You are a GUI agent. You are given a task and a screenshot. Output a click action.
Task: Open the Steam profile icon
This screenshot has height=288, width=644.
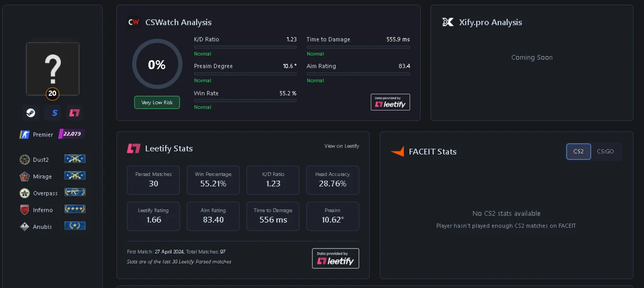coord(31,113)
